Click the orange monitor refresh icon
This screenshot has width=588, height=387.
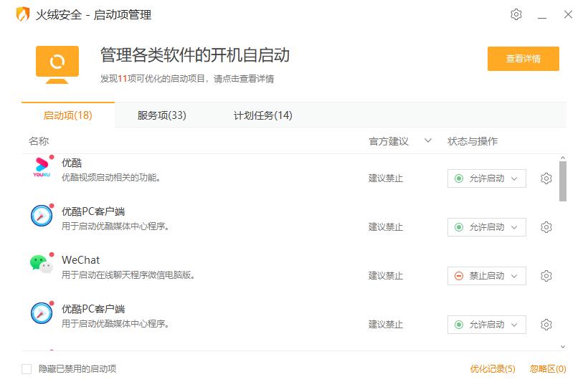pos(57,64)
